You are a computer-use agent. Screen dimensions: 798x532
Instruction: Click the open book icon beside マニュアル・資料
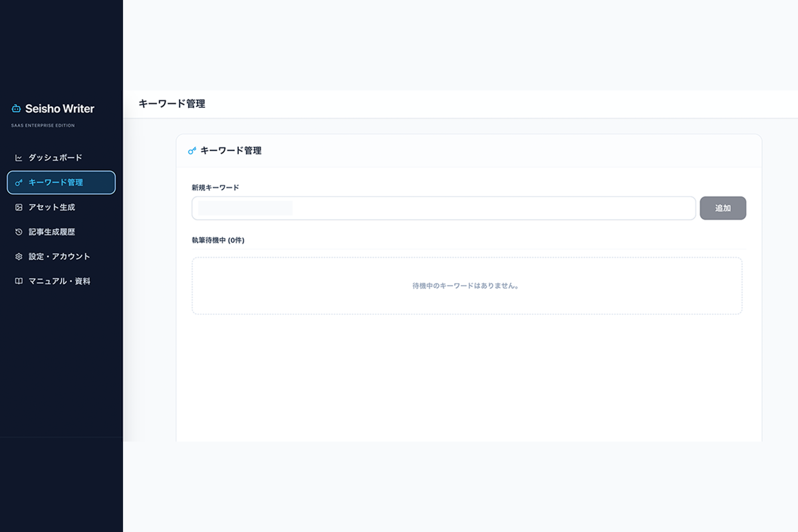tap(19, 281)
